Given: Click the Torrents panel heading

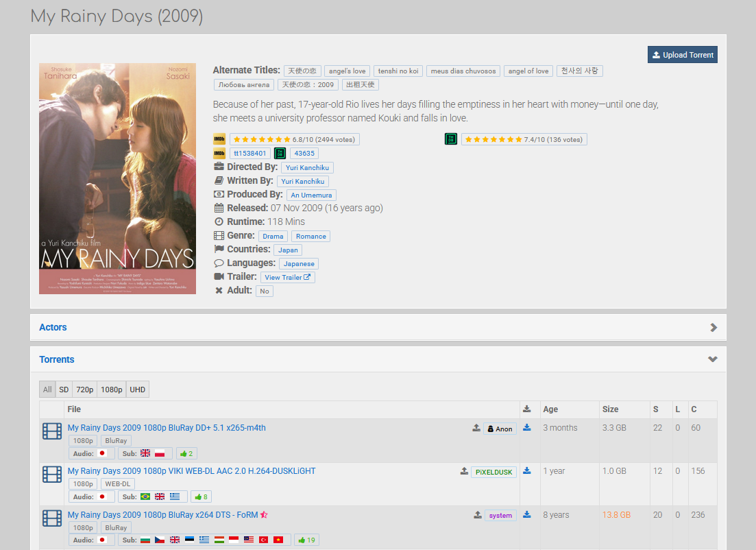Looking at the screenshot, I should 57,359.
